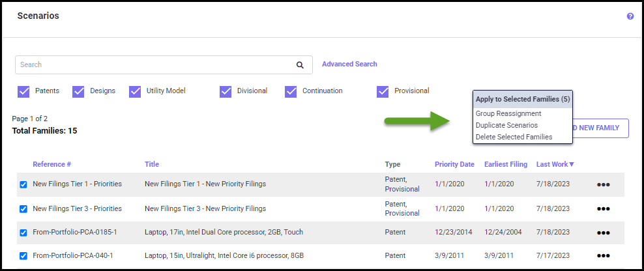The width and height of the screenshot is (644, 271).
Task: Click the search magnifier icon
Action: coord(300,65)
